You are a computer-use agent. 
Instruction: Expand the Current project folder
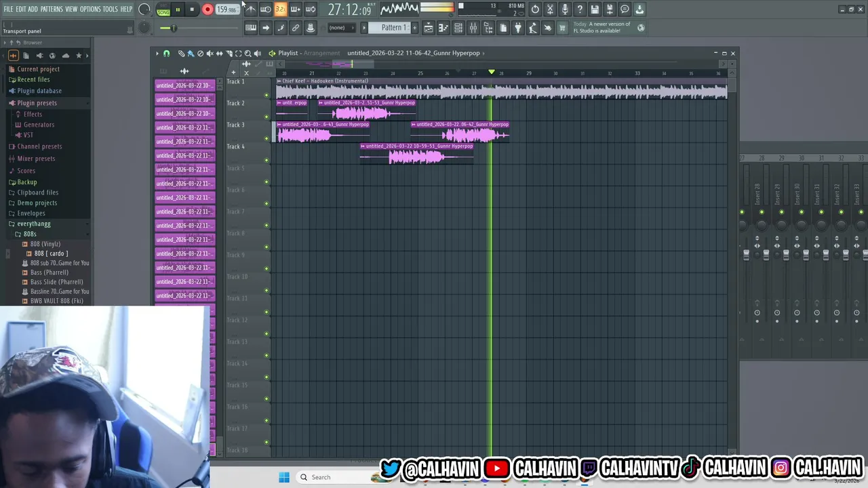[x=38, y=69]
